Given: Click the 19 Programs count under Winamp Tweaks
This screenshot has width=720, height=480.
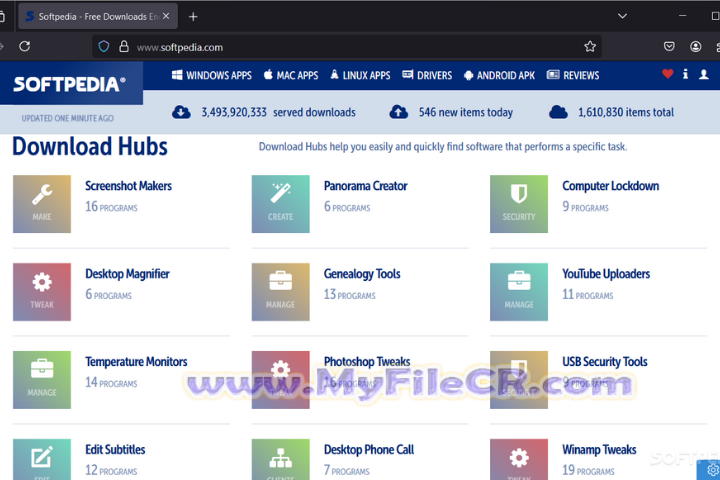Looking at the screenshot, I should point(588,470).
